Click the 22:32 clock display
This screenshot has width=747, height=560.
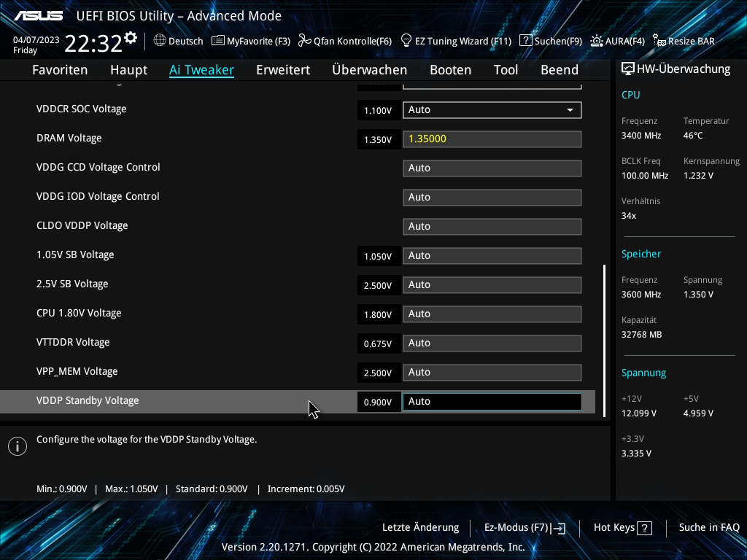click(93, 43)
